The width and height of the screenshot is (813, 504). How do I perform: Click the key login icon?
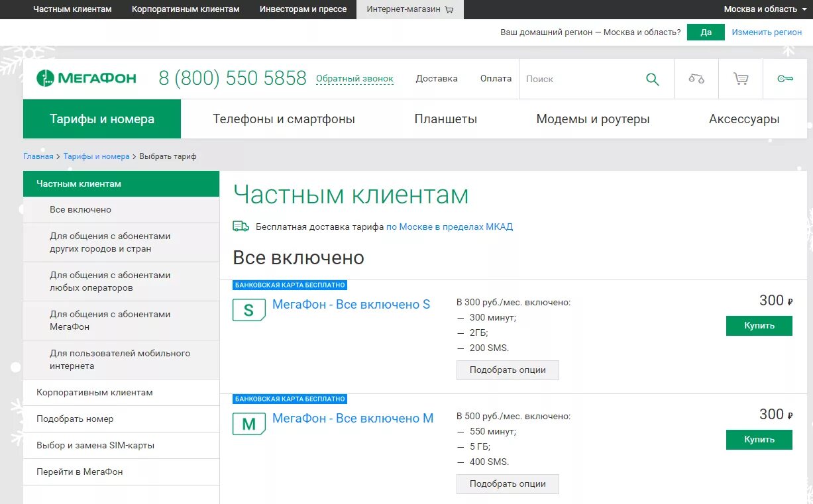[x=785, y=79]
